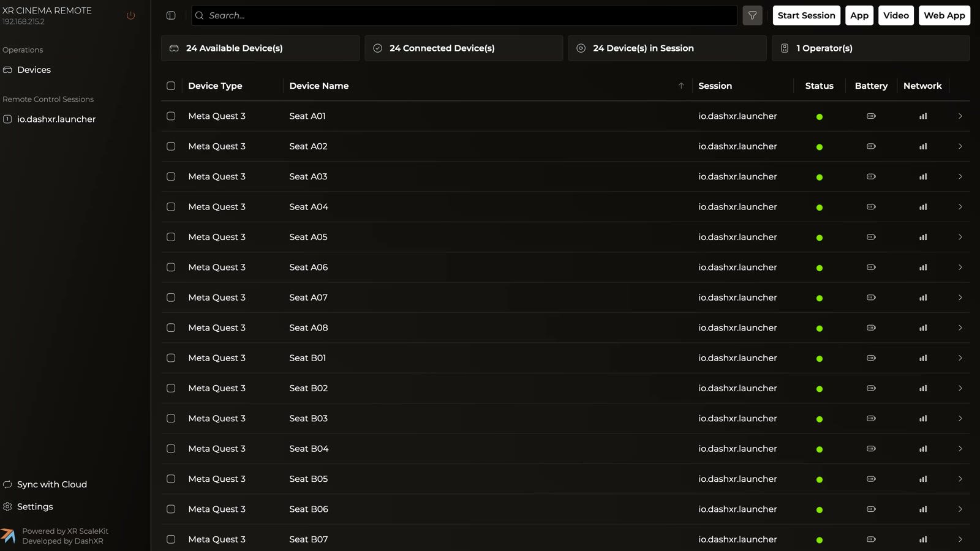Check the checkbox for Seat A04
Viewport: 980px width, 551px height.
coord(171,207)
